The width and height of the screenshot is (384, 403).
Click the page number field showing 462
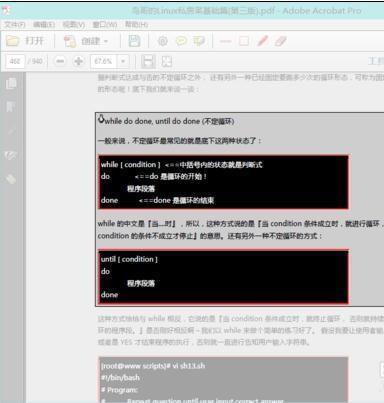pos(15,61)
